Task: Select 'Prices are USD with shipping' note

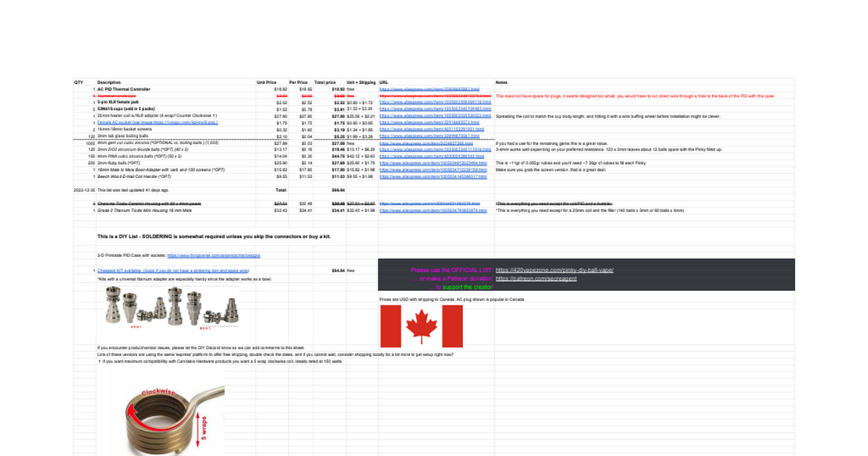Action: (x=452, y=299)
